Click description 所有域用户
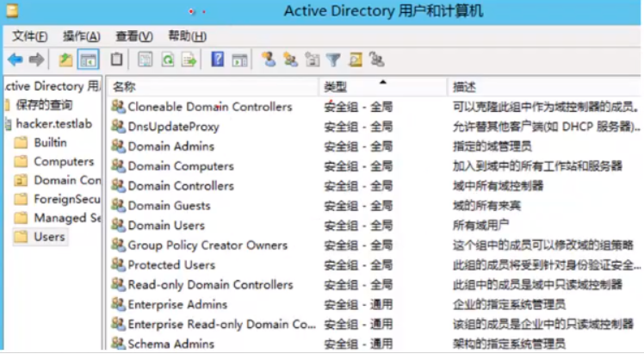644x354 pixels. pyautogui.click(x=480, y=226)
